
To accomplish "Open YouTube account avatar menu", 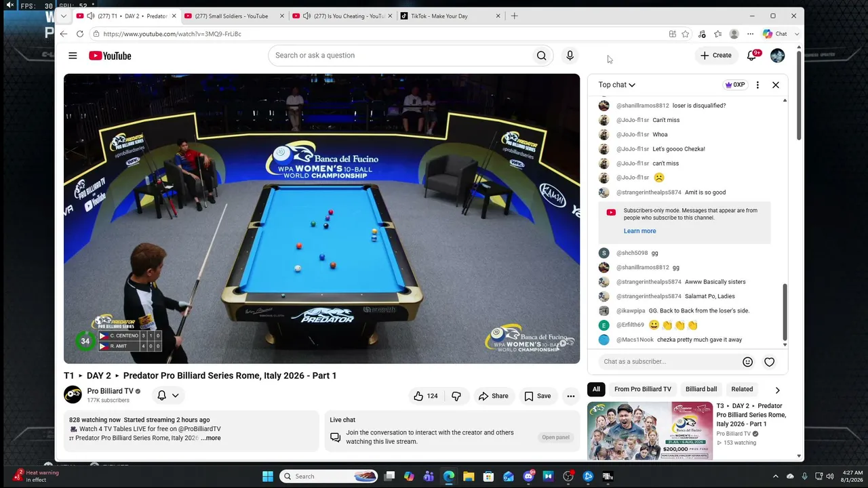I will click(777, 56).
